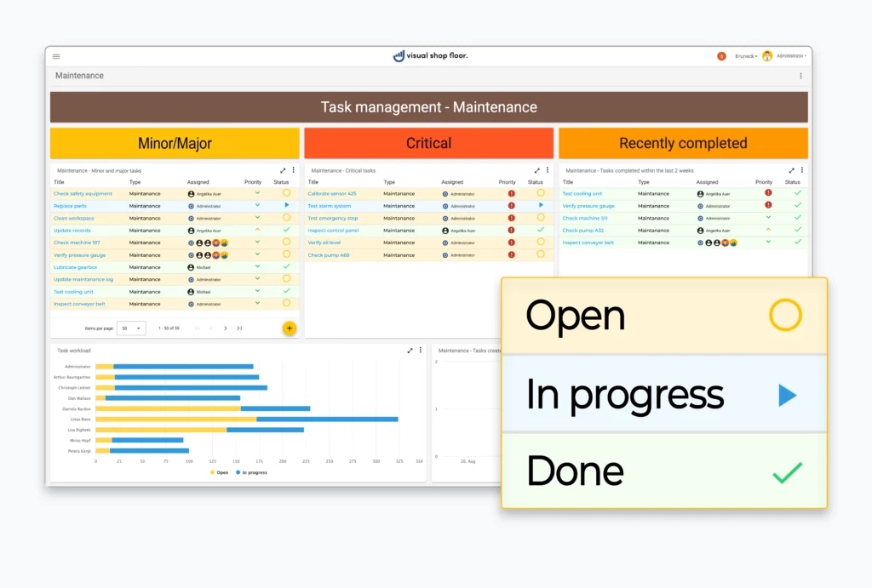Open the hamburger navigation menu
Viewport: 872px width, 588px height.
pyautogui.click(x=56, y=56)
